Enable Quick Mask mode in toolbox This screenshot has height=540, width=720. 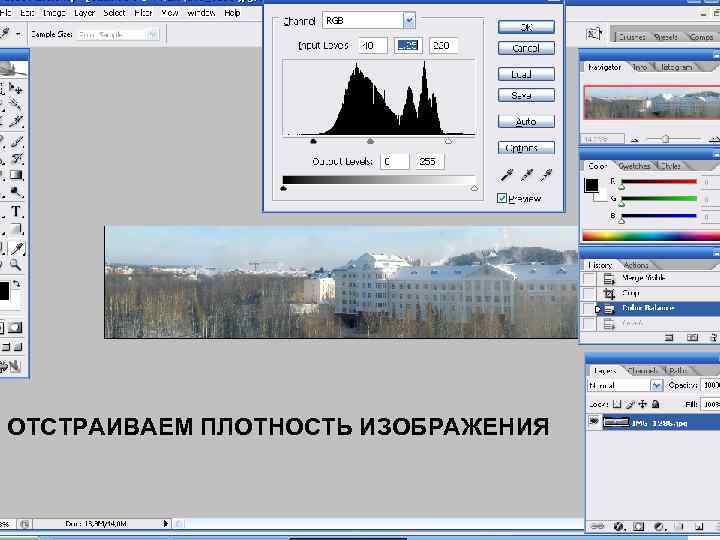(x=15, y=328)
